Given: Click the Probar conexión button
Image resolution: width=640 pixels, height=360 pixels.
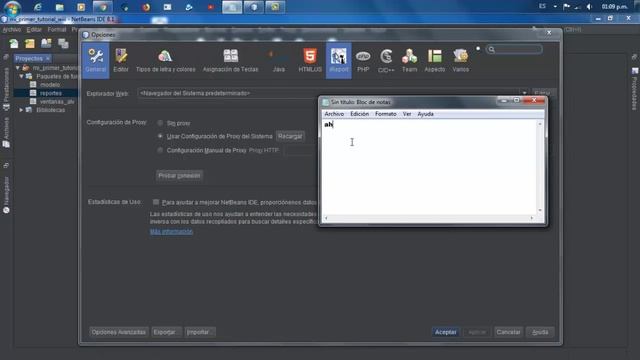Looking at the screenshot, I should pos(179,176).
